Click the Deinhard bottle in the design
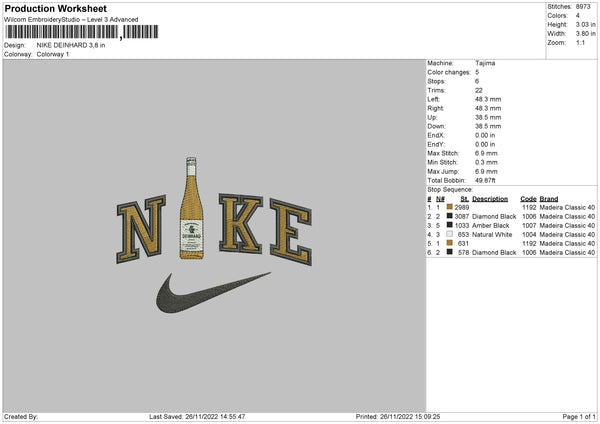 point(191,208)
